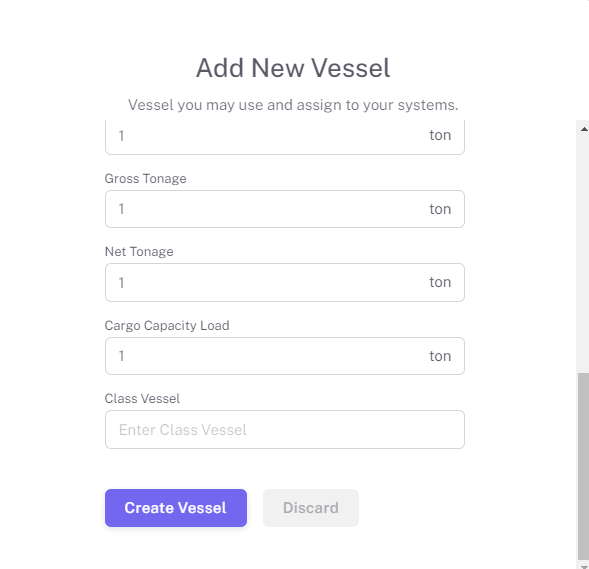Select the Net Tonage input field
The image size is (589, 569).
pos(285,282)
